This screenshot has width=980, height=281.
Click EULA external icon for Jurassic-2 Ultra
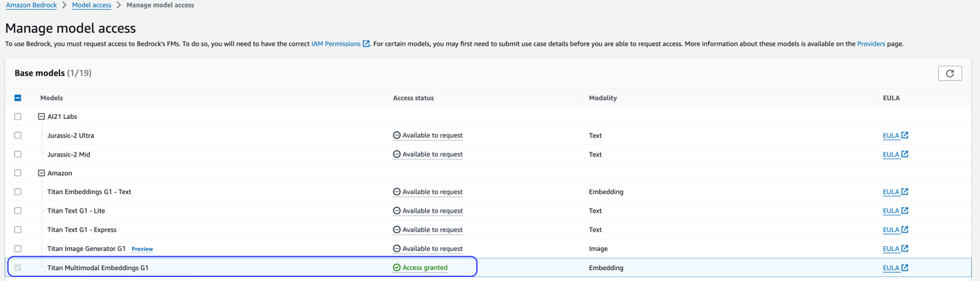pyautogui.click(x=905, y=135)
